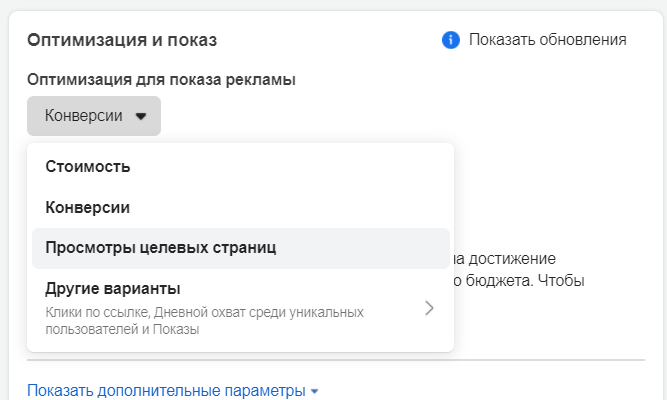Click the Оптимизация для показа рекламы label
The image size is (667, 400).
coord(161,79)
